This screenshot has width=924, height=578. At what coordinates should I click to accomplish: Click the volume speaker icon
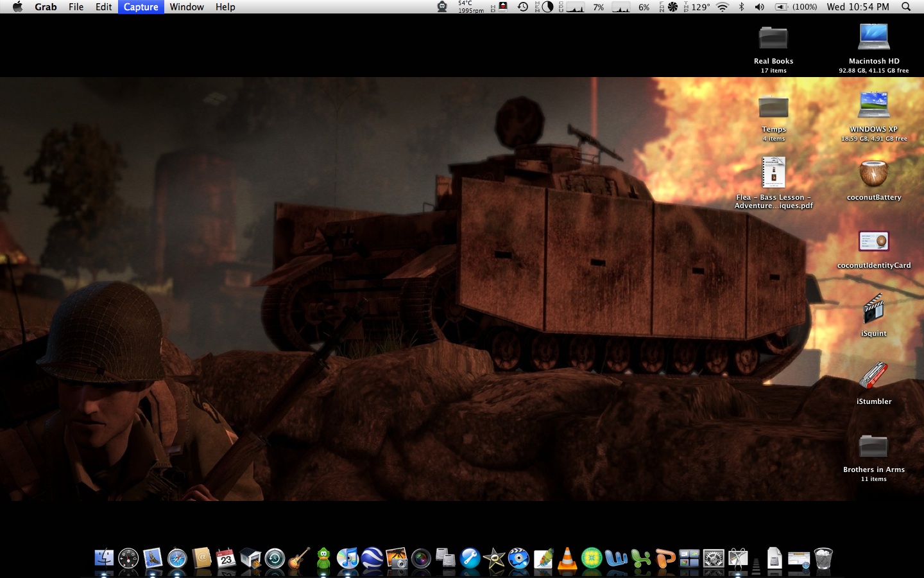(760, 6)
